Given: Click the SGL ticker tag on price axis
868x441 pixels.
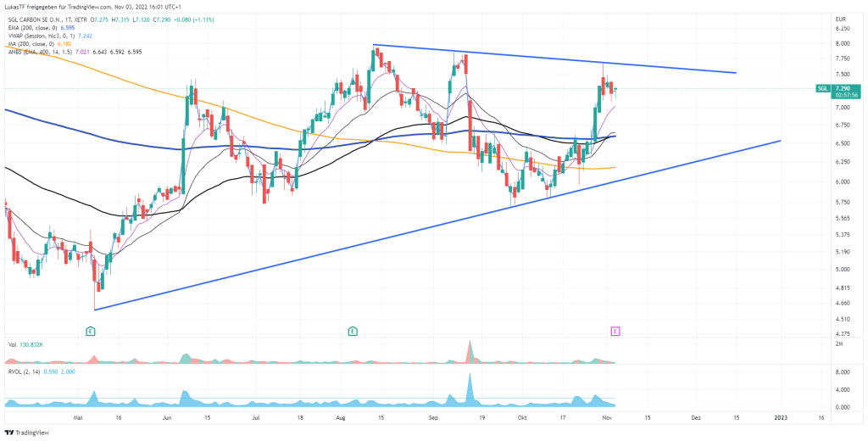Looking at the screenshot, I should [821, 88].
